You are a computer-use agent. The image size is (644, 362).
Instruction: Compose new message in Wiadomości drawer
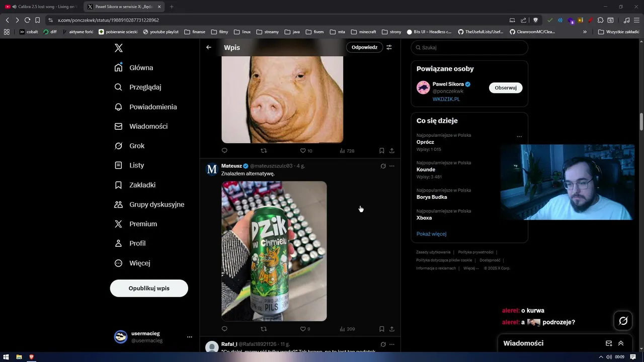(609, 343)
